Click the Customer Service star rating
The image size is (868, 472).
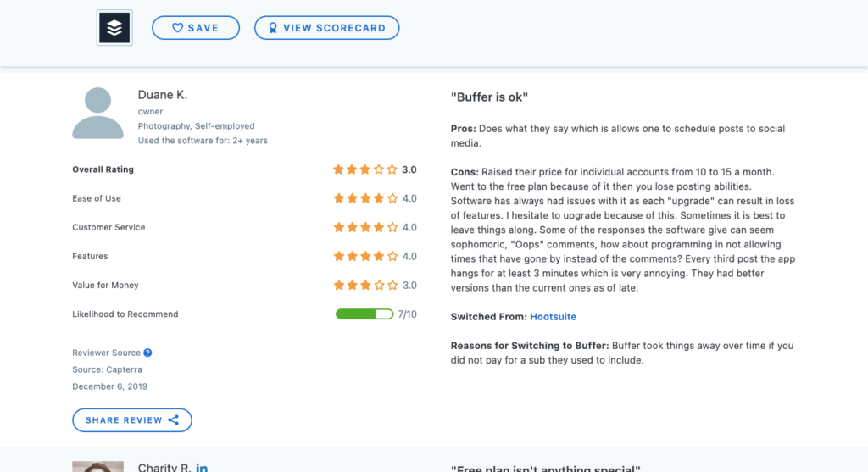(x=365, y=227)
